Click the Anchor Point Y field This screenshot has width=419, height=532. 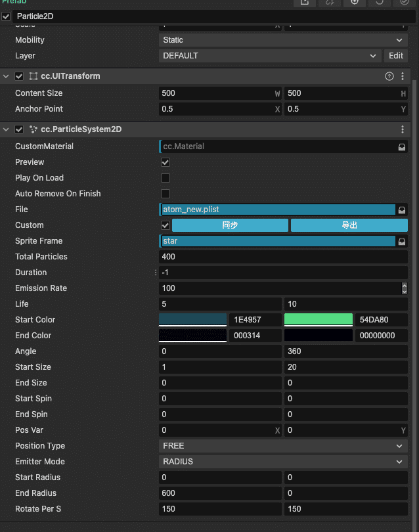point(346,109)
